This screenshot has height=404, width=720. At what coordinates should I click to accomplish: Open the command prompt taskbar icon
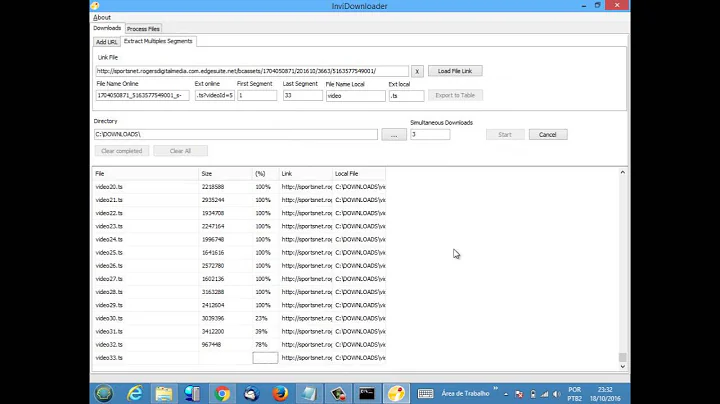367,393
